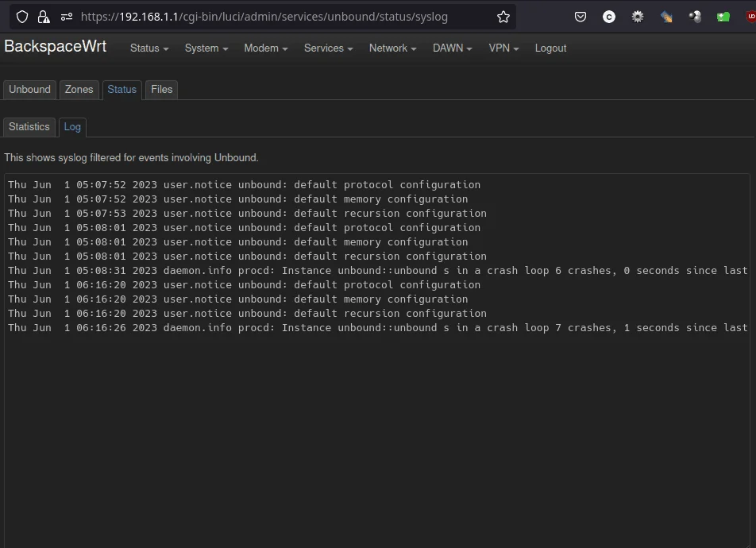Screen dimensions: 756x548
Task: Open the white circular C extension icon
Action: pyautogui.click(x=609, y=17)
